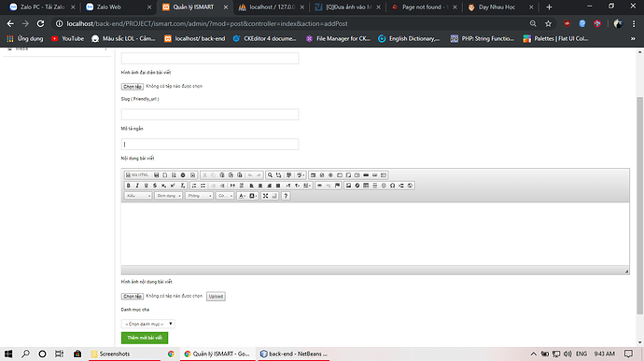The height and width of the screenshot is (361, 644).
Task: Open the Chọn danh mục category dropdown
Action: click(x=147, y=324)
